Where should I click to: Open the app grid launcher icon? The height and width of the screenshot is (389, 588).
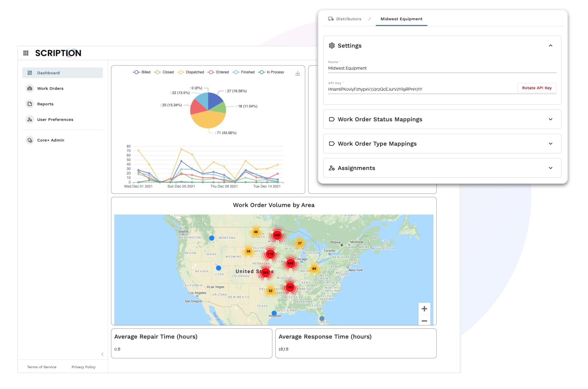26,53
